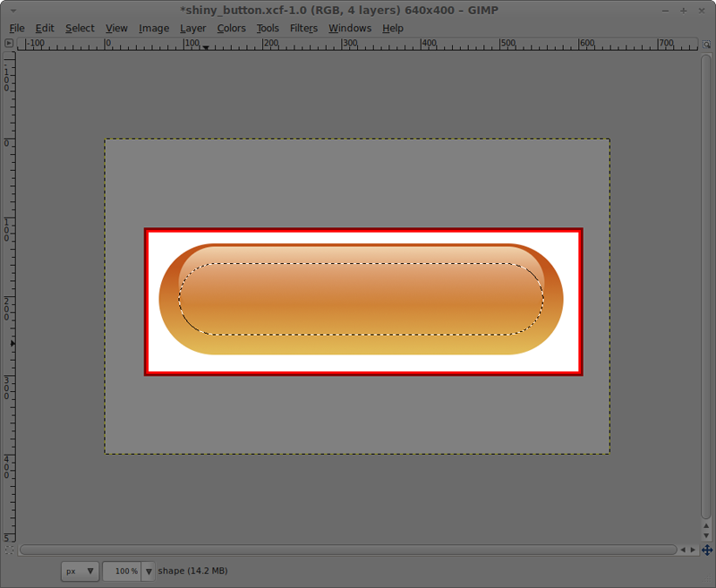Open the canvas menu with the ruler-corner arrow button
716x588 pixels.
click(9, 42)
